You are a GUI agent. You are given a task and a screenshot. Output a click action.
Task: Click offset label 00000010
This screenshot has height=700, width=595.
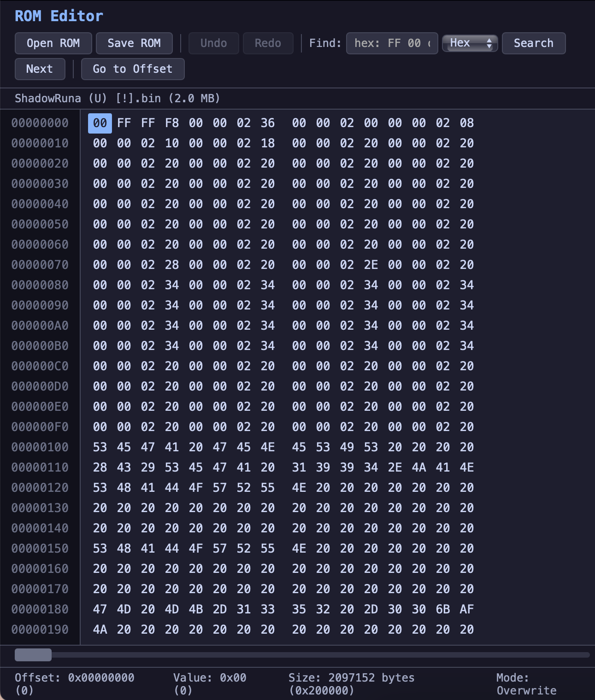(40, 143)
